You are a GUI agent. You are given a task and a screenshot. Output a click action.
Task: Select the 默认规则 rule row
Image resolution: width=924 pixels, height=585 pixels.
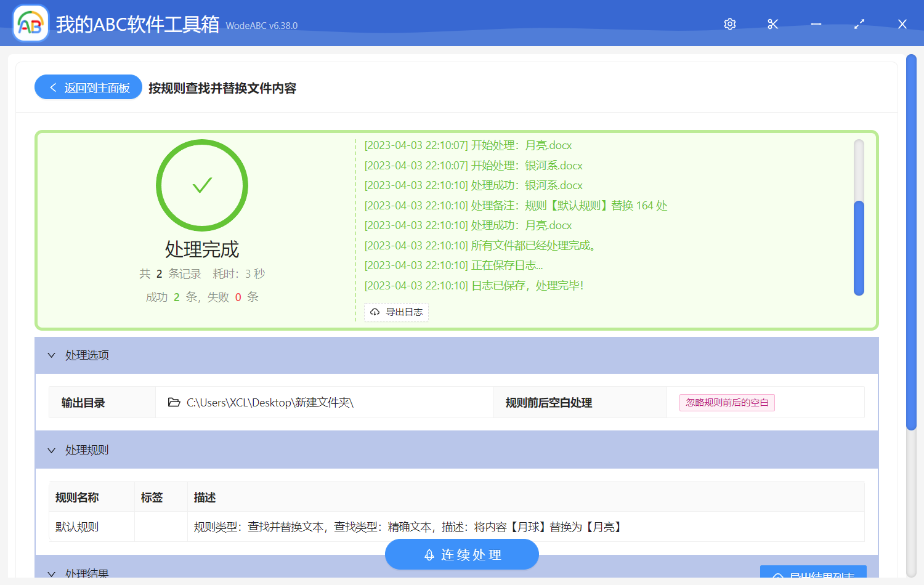[77, 527]
